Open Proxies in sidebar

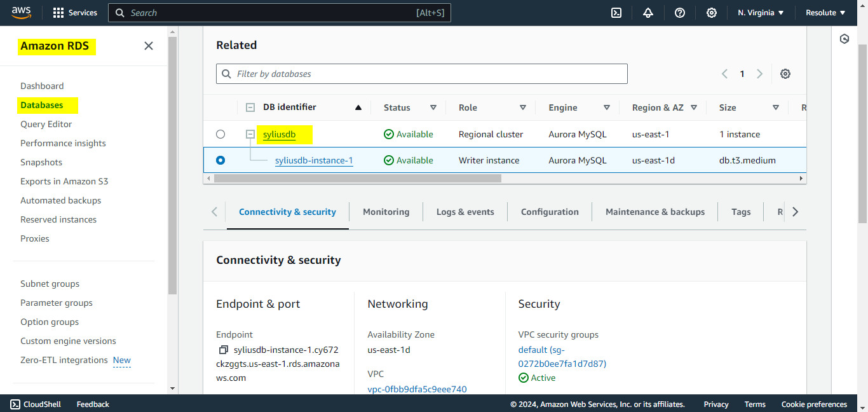pyautogui.click(x=35, y=238)
